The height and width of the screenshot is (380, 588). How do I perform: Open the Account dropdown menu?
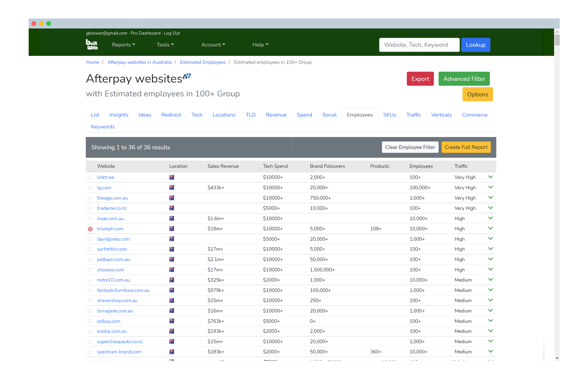click(x=213, y=45)
